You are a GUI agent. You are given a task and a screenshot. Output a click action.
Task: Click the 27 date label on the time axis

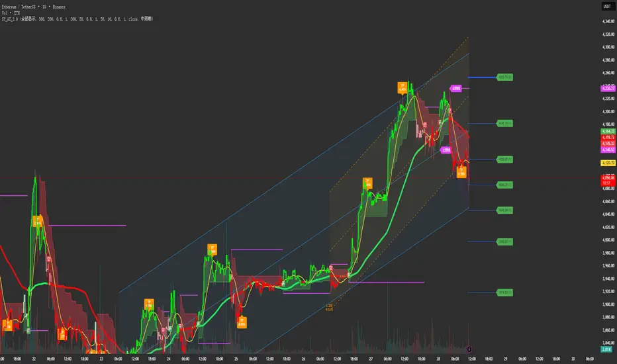[x=371, y=359]
